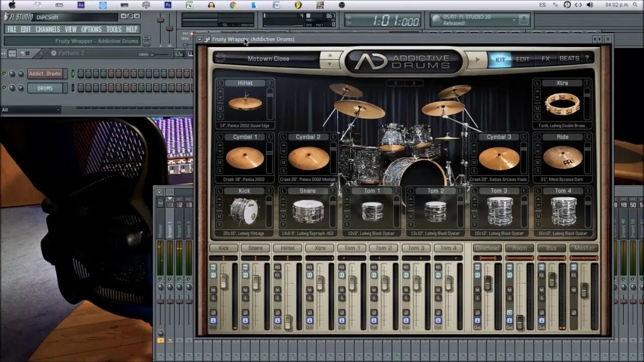Open the Chrome icon in top bar
Viewport: 644px width, 362px height.
pos(233,5)
